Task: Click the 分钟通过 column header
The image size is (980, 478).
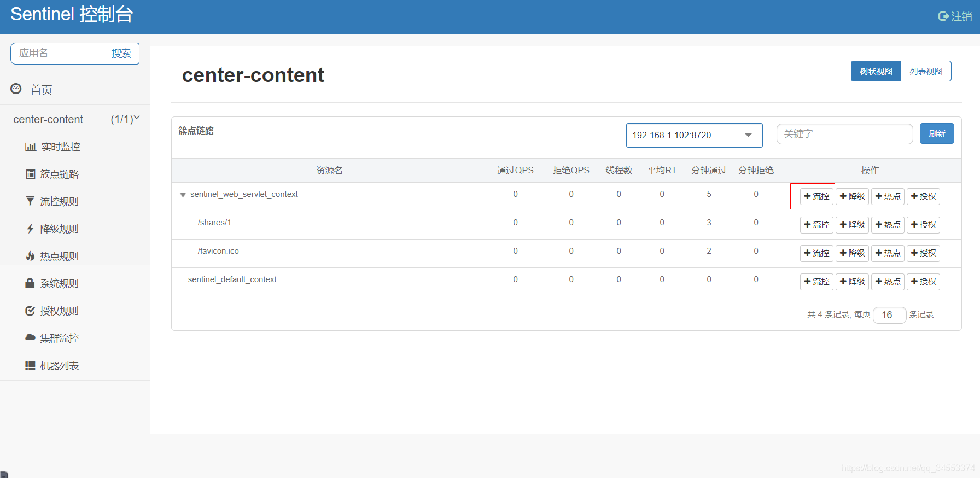Action: pyautogui.click(x=709, y=171)
